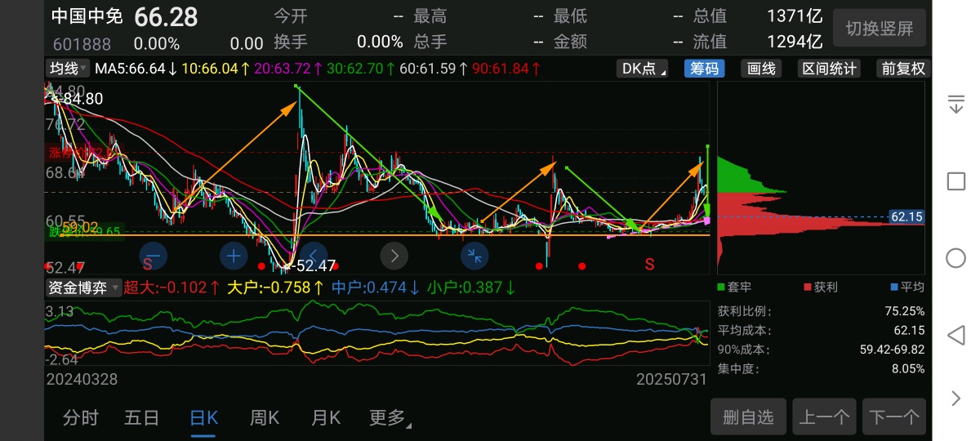Shift chart right with forward arrow
980x441 pixels.
click(394, 256)
